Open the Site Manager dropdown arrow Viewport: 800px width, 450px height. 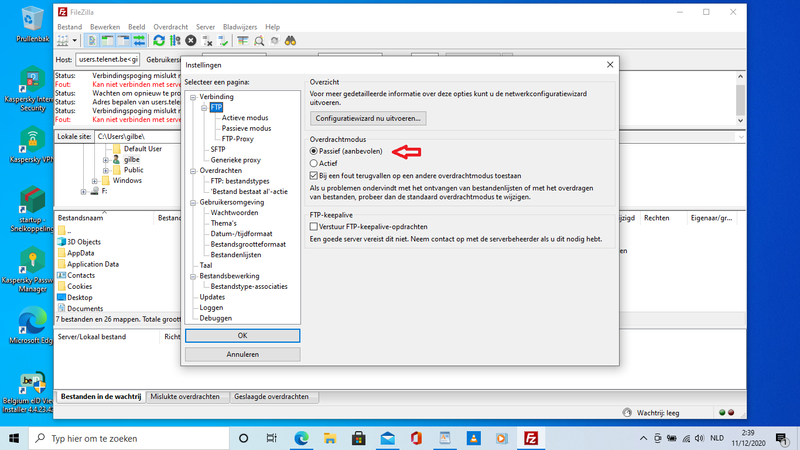coord(76,41)
